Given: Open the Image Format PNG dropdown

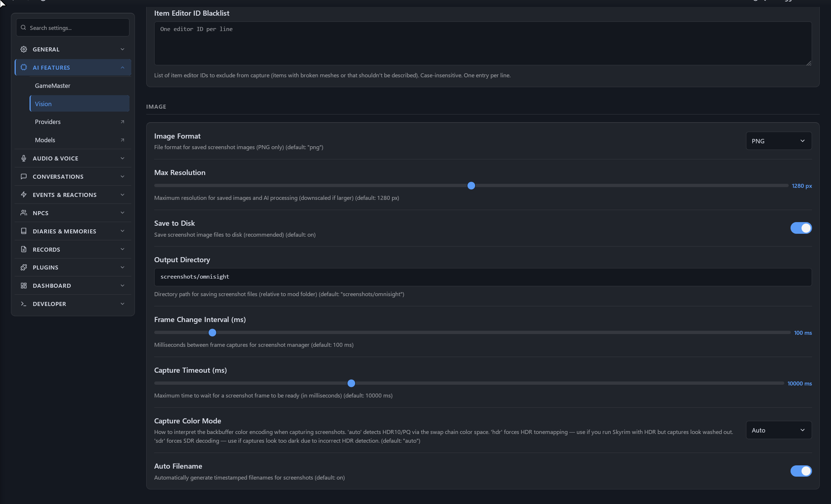Looking at the screenshot, I should (x=779, y=141).
